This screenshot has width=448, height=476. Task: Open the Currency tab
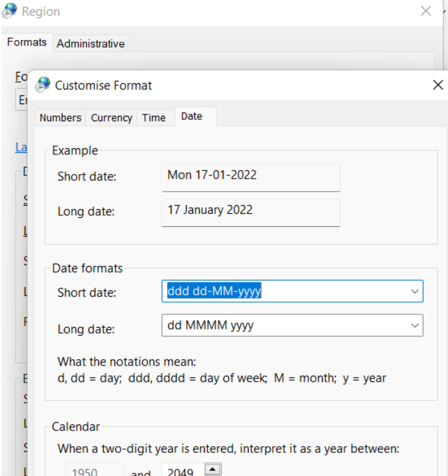click(x=112, y=118)
